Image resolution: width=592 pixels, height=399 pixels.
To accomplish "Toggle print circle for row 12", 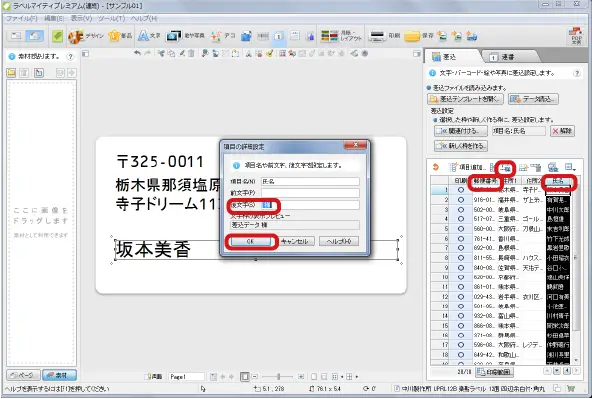I will coord(461,297).
